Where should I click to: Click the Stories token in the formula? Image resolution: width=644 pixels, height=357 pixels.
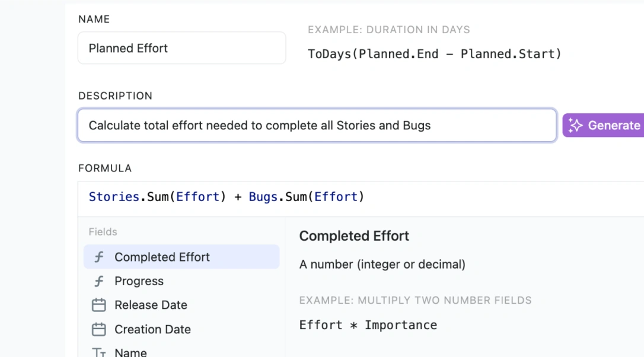pyautogui.click(x=114, y=197)
